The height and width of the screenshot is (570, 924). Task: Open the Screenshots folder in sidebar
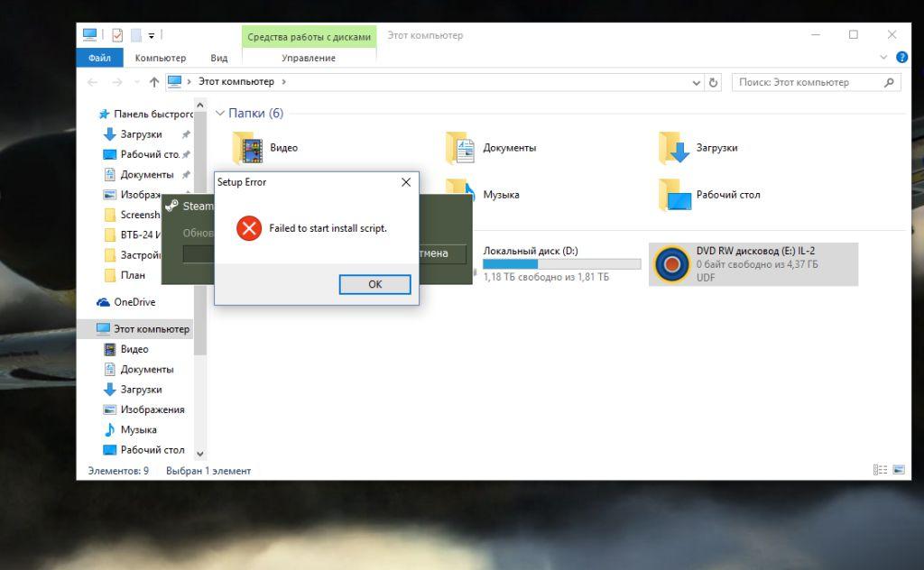point(132,215)
